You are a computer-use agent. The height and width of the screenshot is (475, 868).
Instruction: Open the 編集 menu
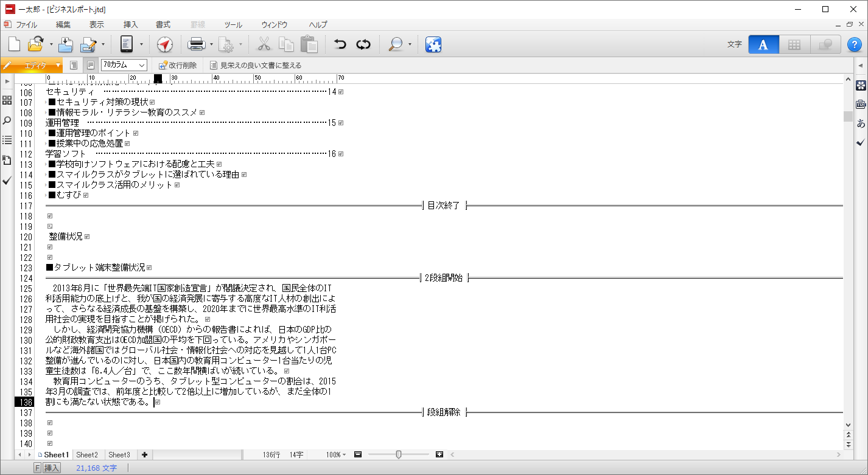click(x=63, y=25)
